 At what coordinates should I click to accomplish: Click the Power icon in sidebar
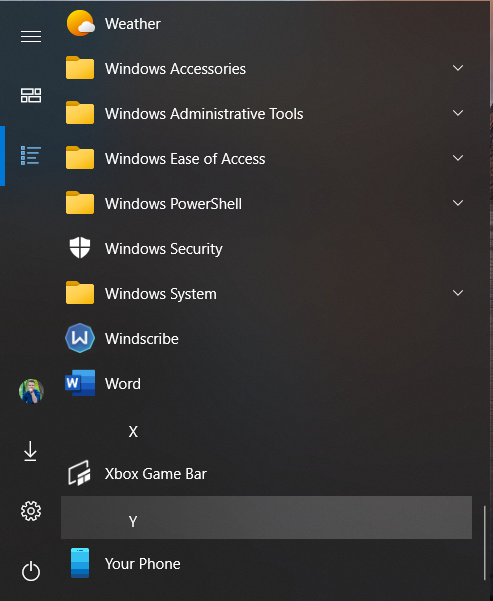click(31, 571)
